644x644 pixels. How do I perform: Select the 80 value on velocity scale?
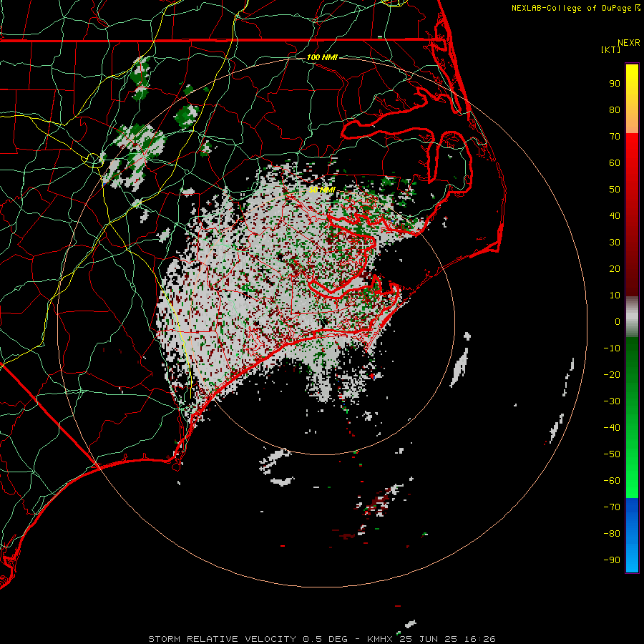click(615, 109)
